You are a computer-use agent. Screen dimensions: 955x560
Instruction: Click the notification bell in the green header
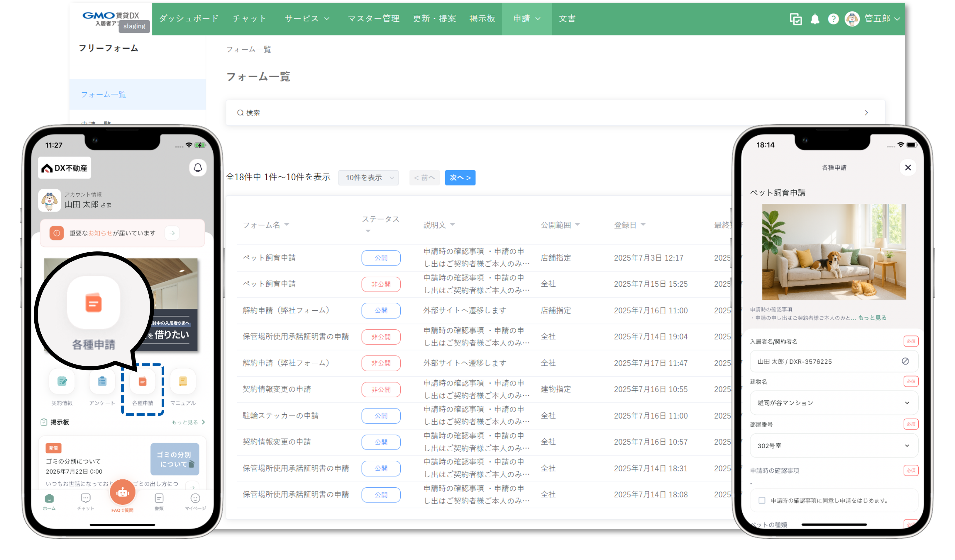pos(815,19)
